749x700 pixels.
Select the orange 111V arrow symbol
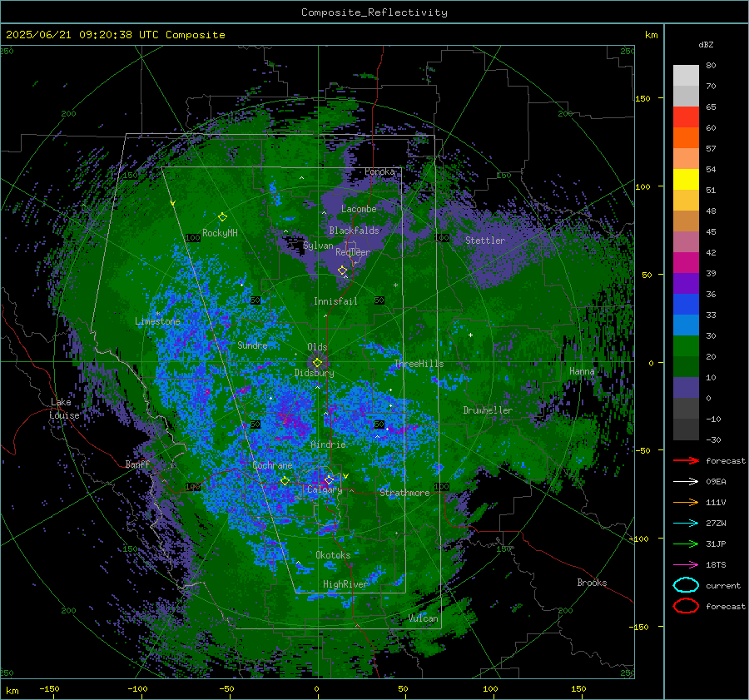point(686,502)
